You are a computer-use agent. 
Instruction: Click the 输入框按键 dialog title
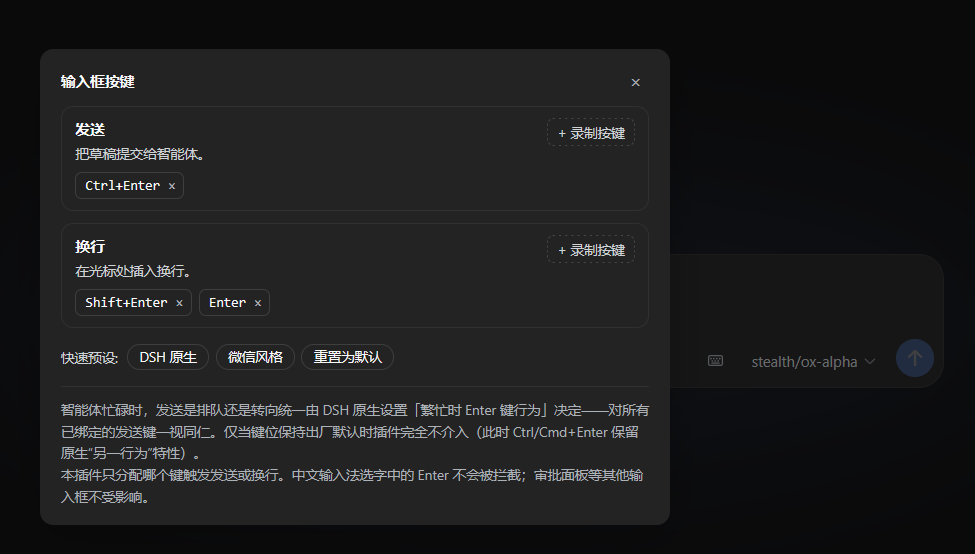coord(98,81)
